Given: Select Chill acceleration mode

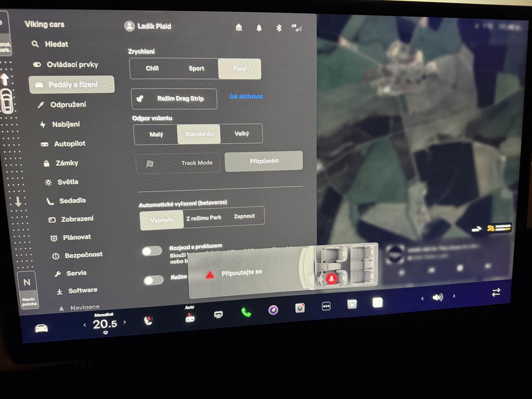Looking at the screenshot, I should pyautogui.click(x=152, y=68).
